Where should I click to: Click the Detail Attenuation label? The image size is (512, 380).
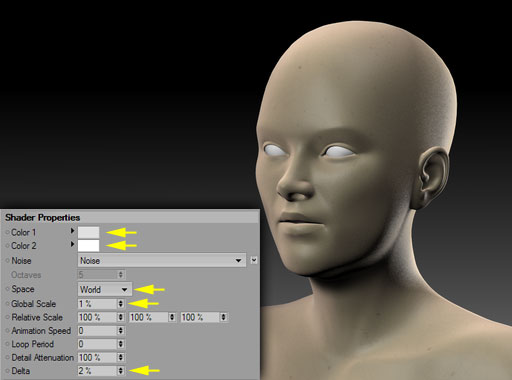pos(43,357)
